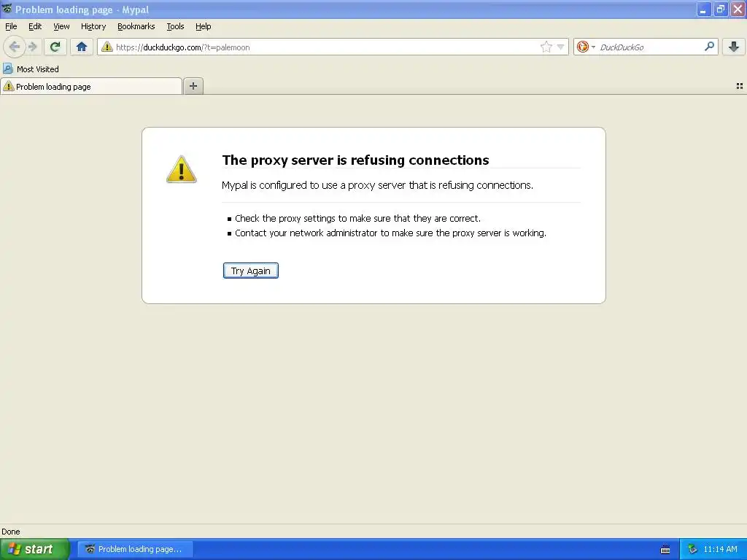
Task: Select Problem loading page taskbar button
Action: coord(135,549)
